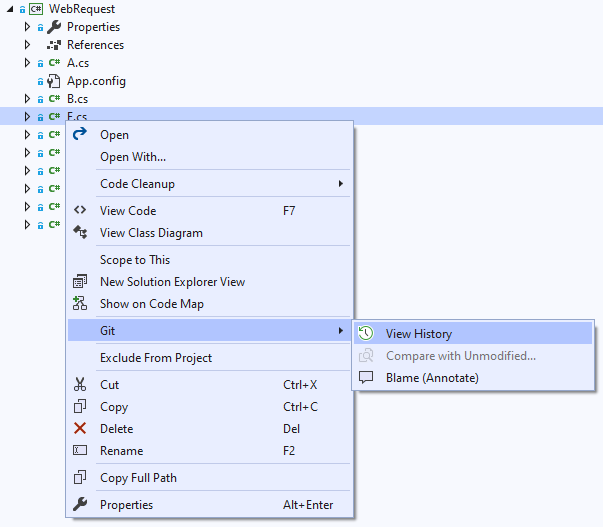Click the Cut scissors icon

click(81, 385)
